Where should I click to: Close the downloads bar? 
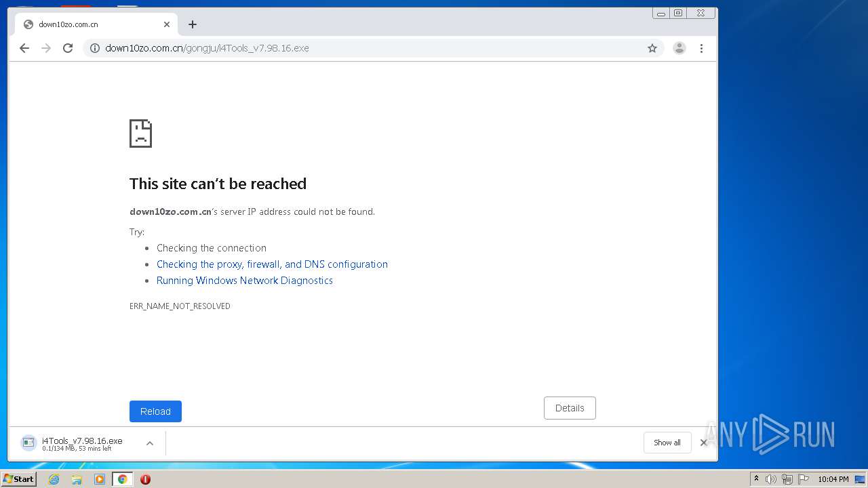(703, 443)
